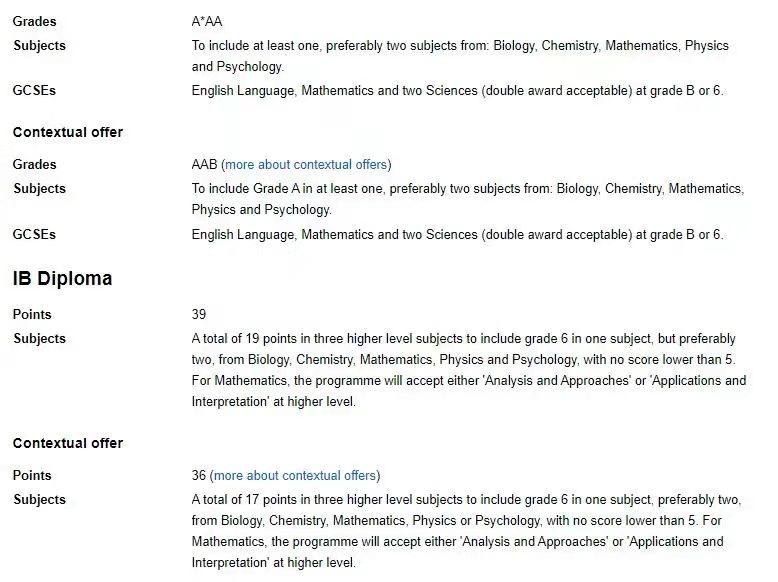
Task: Click the Subjects label for 17 points requirement
Action: [40, 500]
